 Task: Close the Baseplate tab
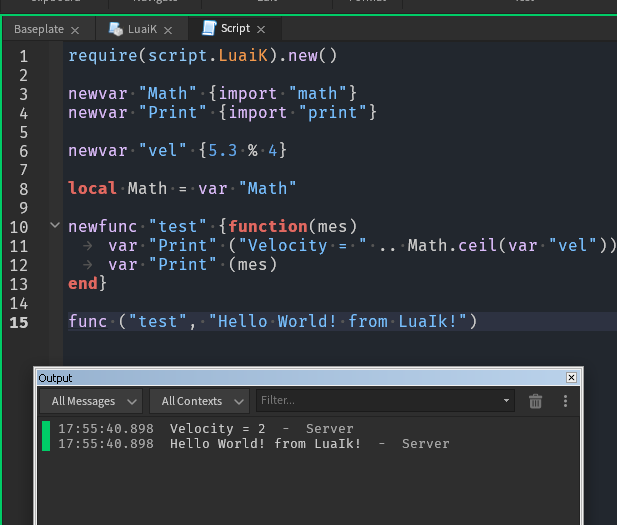[x=75, y=30]
